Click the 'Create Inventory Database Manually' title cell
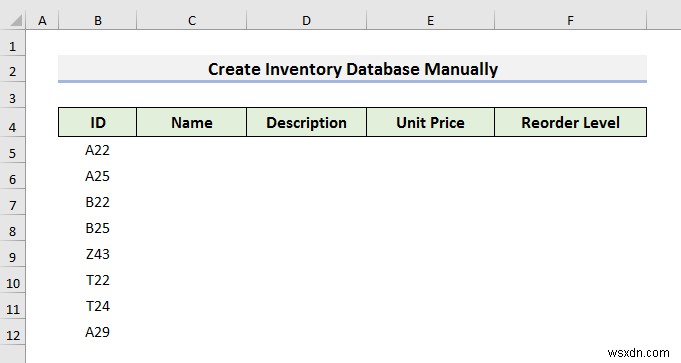 pyautogui.click(x=352, y=69)
